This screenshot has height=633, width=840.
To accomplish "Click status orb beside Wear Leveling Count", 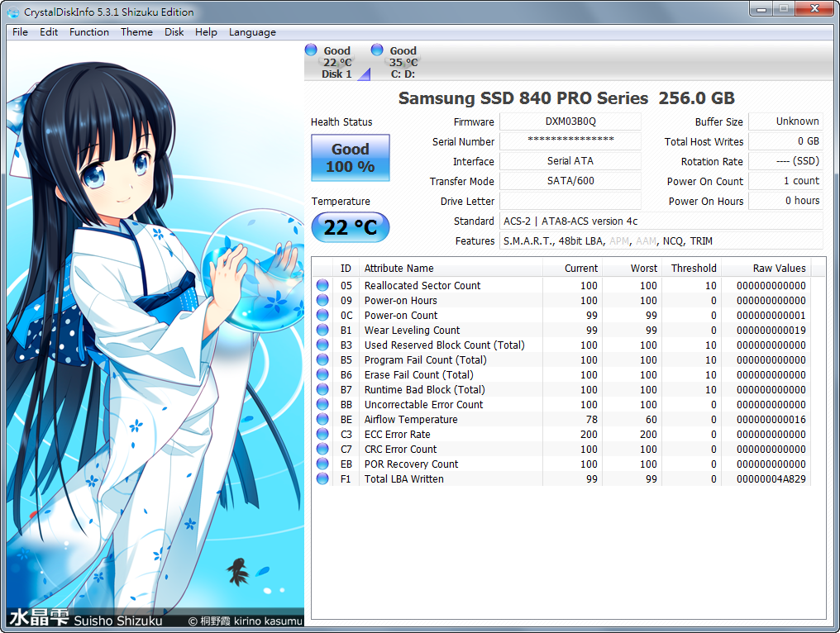I will pos(322,330).
